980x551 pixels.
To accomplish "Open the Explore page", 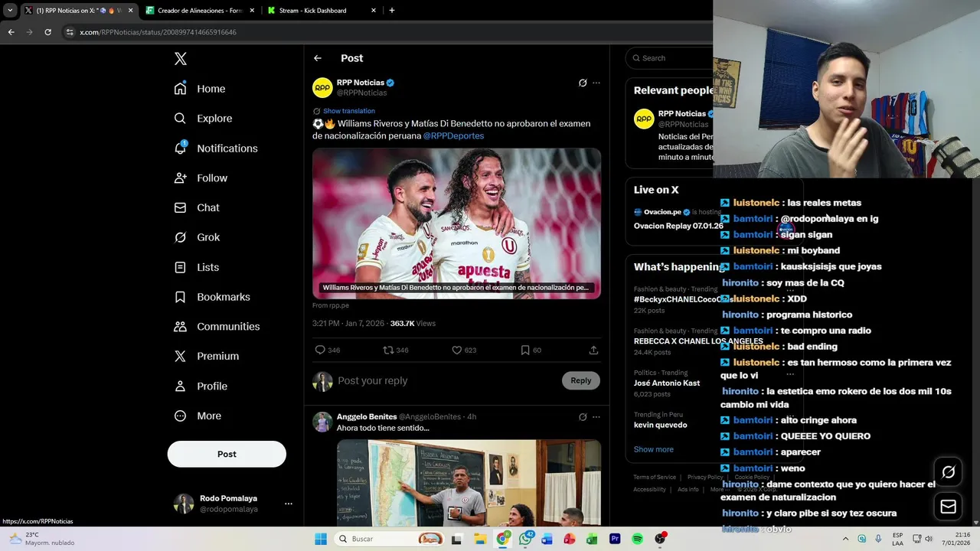I will 203,119.
